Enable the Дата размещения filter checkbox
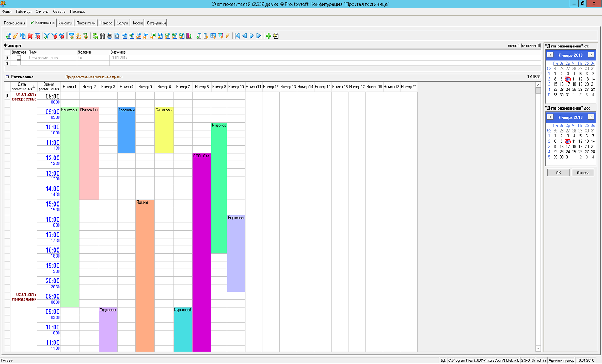This screenshot has height=364, width=602. [x=19, y=58]
